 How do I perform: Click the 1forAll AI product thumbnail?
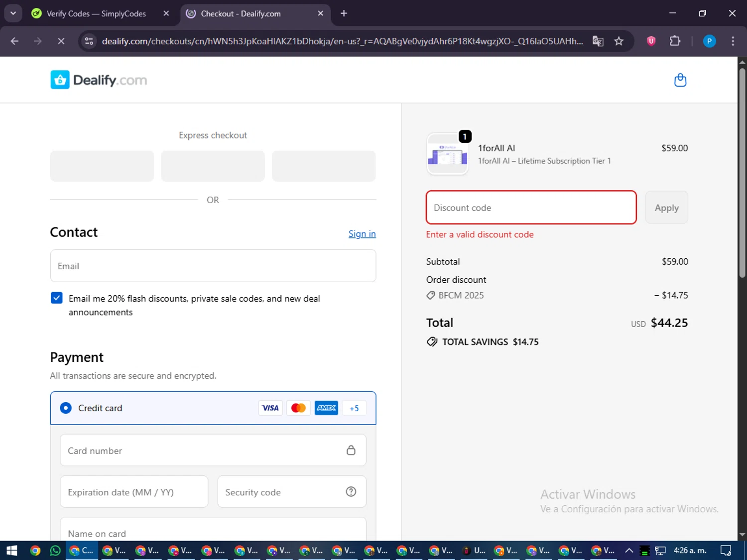(x=448, y=154)
